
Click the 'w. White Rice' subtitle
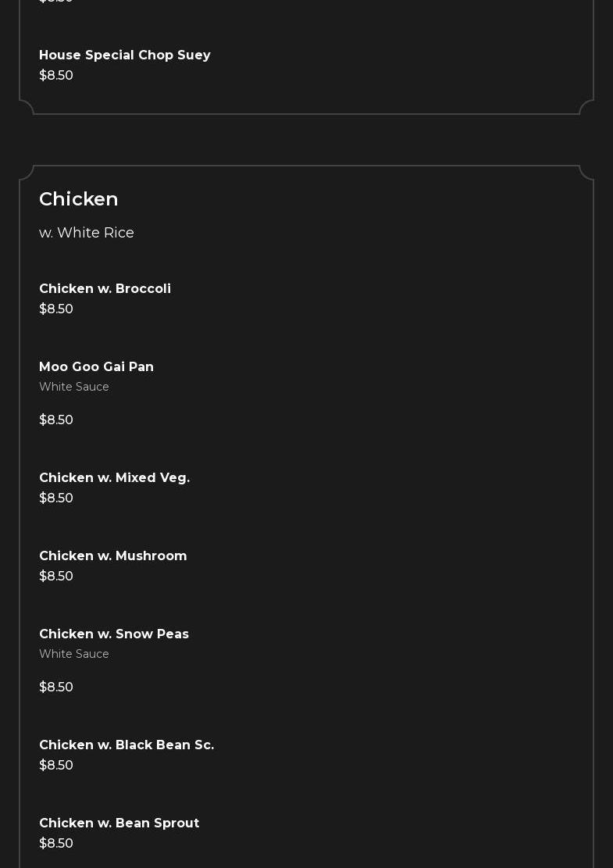point(87,233)
